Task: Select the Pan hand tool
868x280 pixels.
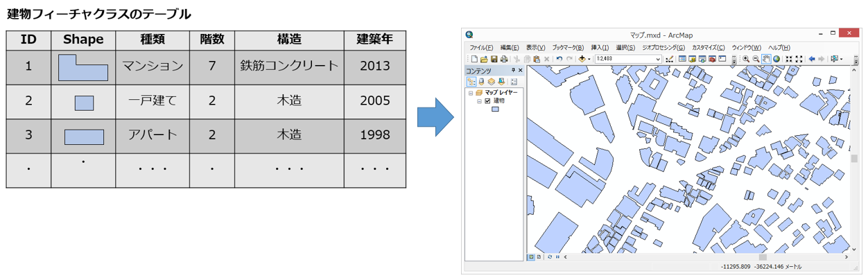Action: click(x=766, y=59)
